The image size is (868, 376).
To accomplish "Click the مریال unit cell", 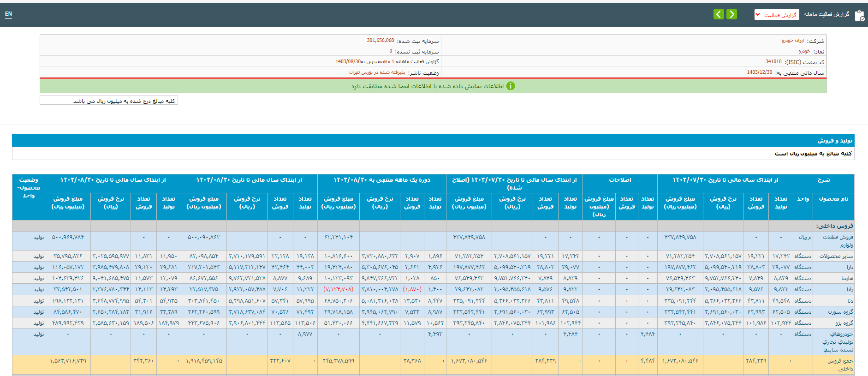I will (805, 237).
